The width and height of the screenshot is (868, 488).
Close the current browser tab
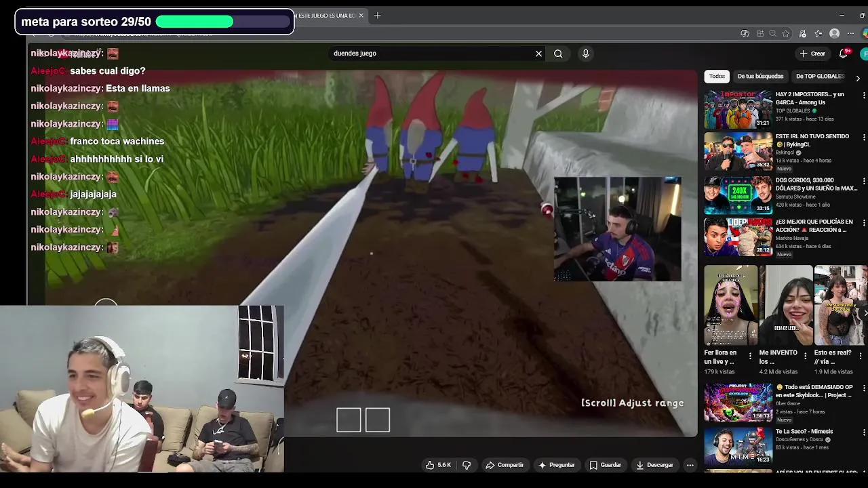click(361, 16)
